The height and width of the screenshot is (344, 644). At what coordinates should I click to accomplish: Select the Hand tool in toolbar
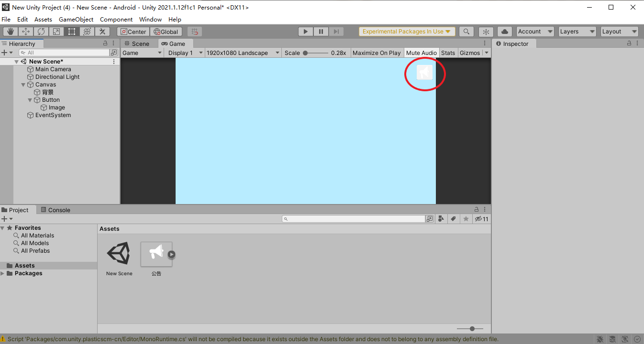[x=11, y=32]
